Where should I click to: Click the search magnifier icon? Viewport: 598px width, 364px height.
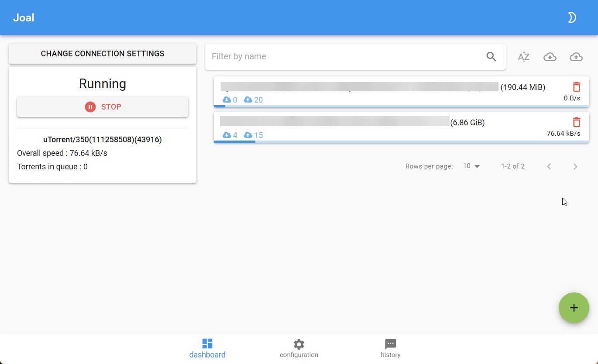491,56
